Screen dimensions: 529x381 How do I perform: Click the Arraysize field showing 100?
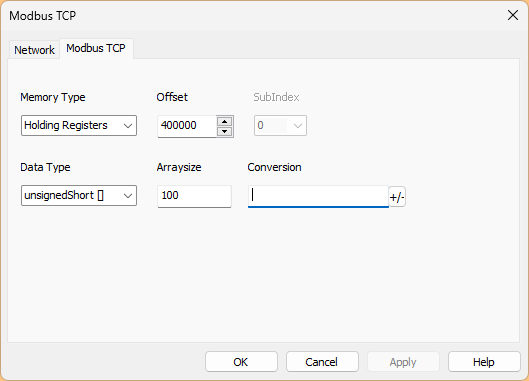194,196
